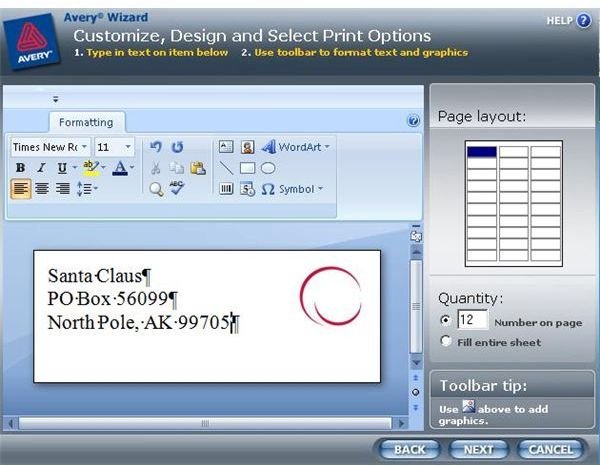
Task: Click previous page double arrow
Action: tap(416, 378)
